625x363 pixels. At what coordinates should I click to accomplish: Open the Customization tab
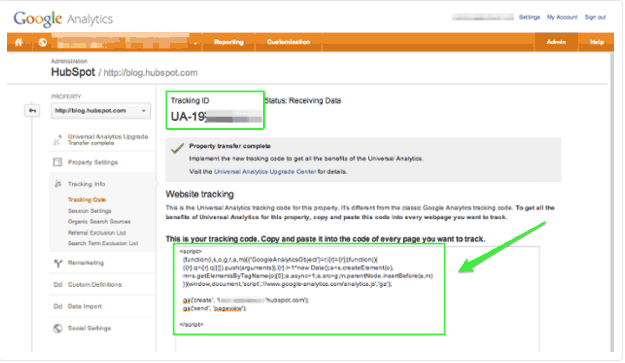(x=288, y=42)
